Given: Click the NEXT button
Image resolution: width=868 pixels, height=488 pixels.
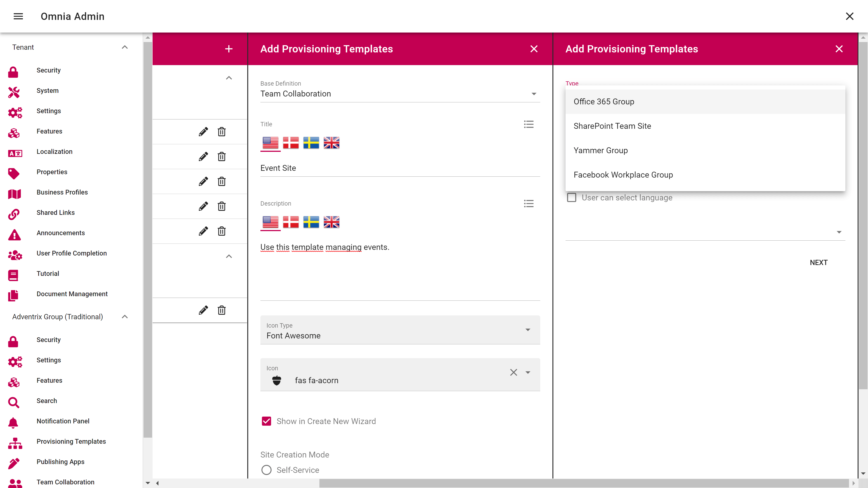Looking at the screenshot, I should 818,262.
